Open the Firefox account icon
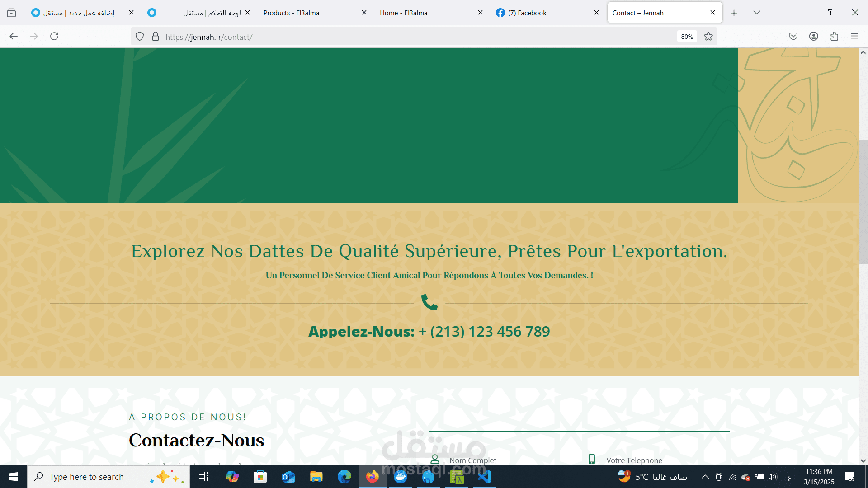Image resolution: width=868 pixels, height=488 pixels. click(x=814, y=36)
